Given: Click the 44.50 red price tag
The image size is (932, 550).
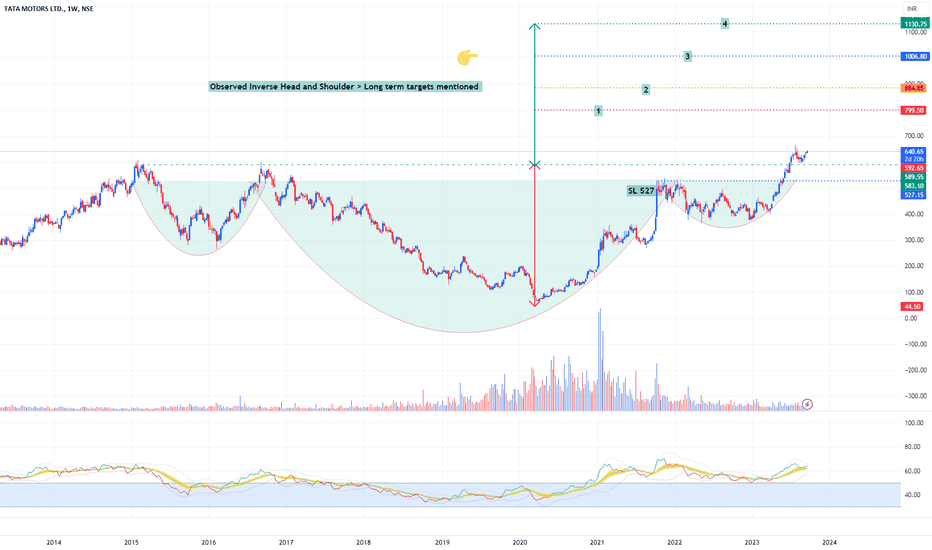Looking at the screenshot, I should (x=912, y=306).
